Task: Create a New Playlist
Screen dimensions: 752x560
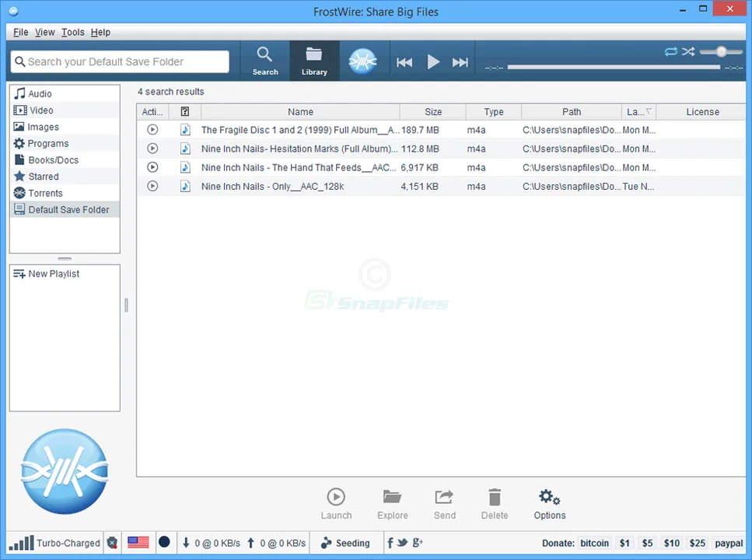Action: pyautogui.click(x=47, y=274)
